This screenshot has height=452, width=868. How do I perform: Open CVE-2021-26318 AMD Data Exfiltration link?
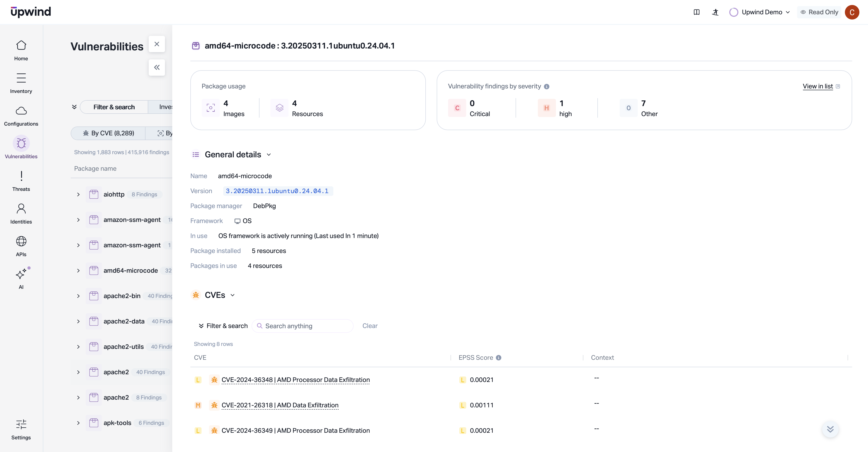pos(280,405)
